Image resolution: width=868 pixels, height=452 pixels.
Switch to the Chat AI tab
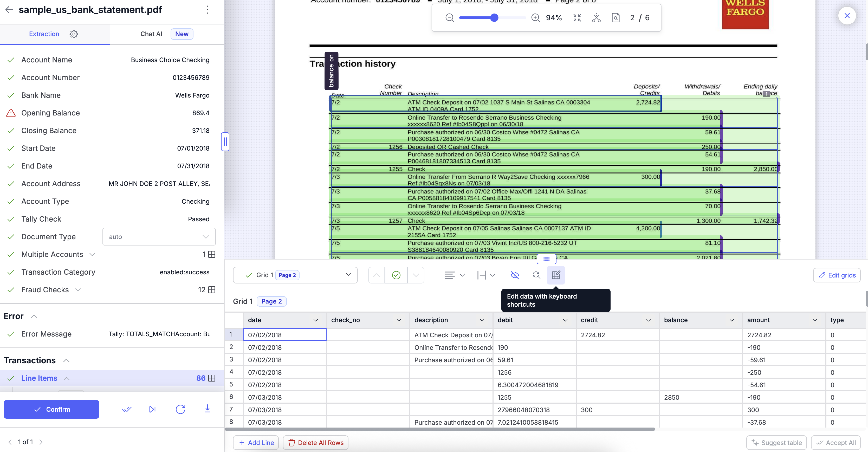pos(151,34)
